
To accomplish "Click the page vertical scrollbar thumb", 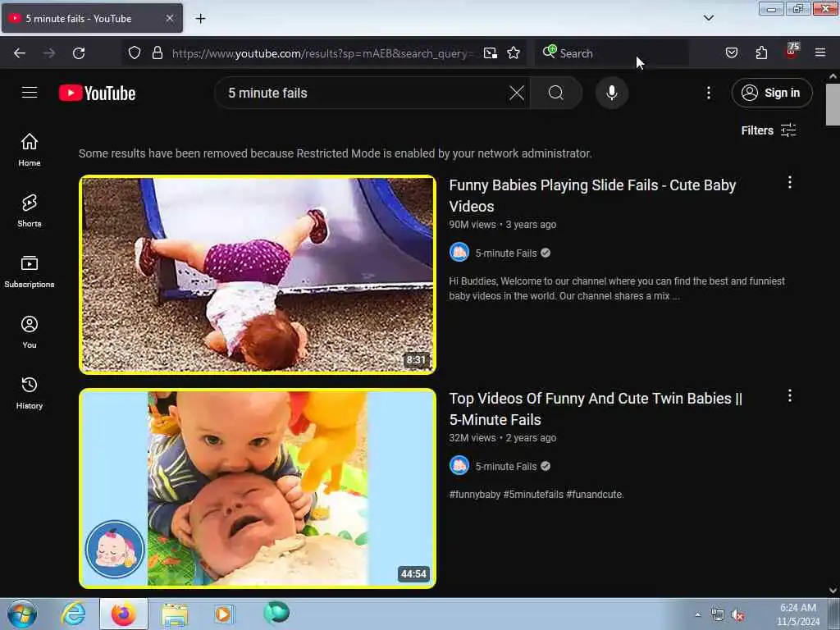I will (x=833, y=104).
